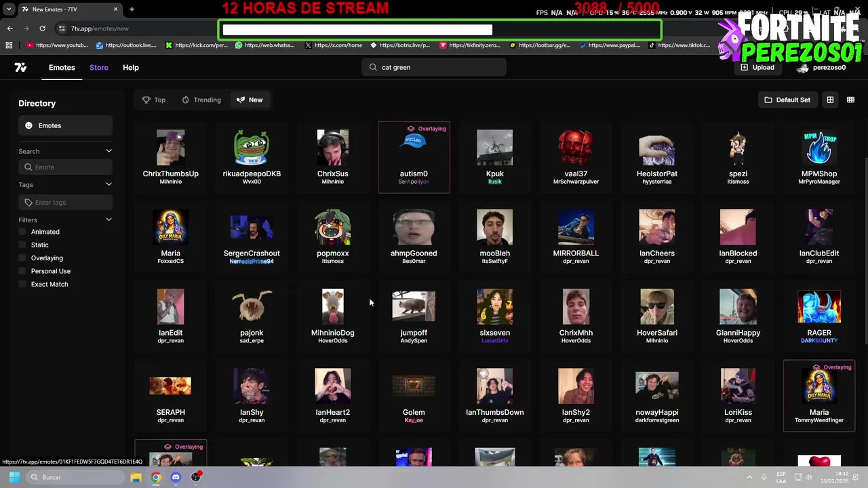Open the MIRRORBALL emote

pyautogui.click(x=576, y=237)
